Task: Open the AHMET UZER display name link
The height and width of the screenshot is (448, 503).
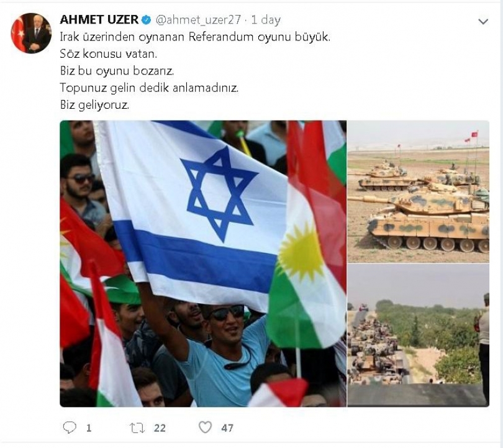Action: pyautogui.click(x=99, y=20)
